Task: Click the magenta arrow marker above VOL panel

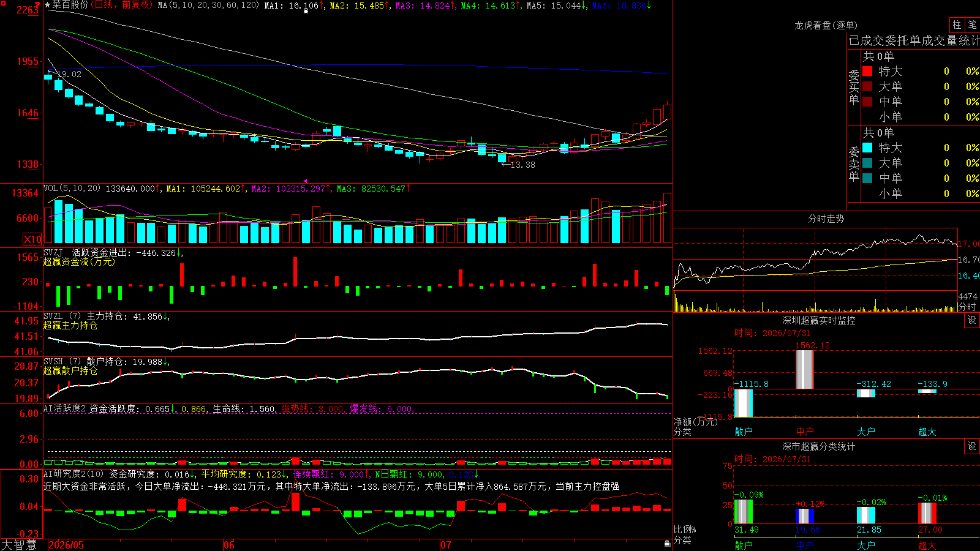Action: (x=306, y=181)
